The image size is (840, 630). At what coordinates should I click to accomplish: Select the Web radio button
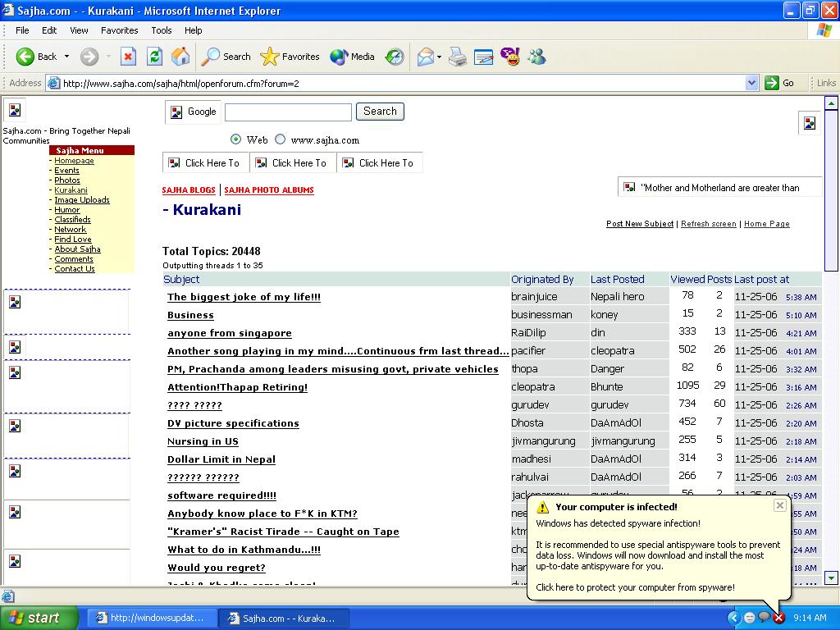click(x=236, y=139)
